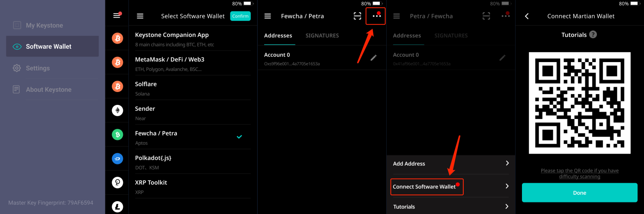Screen dimensions: 644x214
Task: Click the teal checkmark on Fewcha / Petra
Action: [239, 137]
